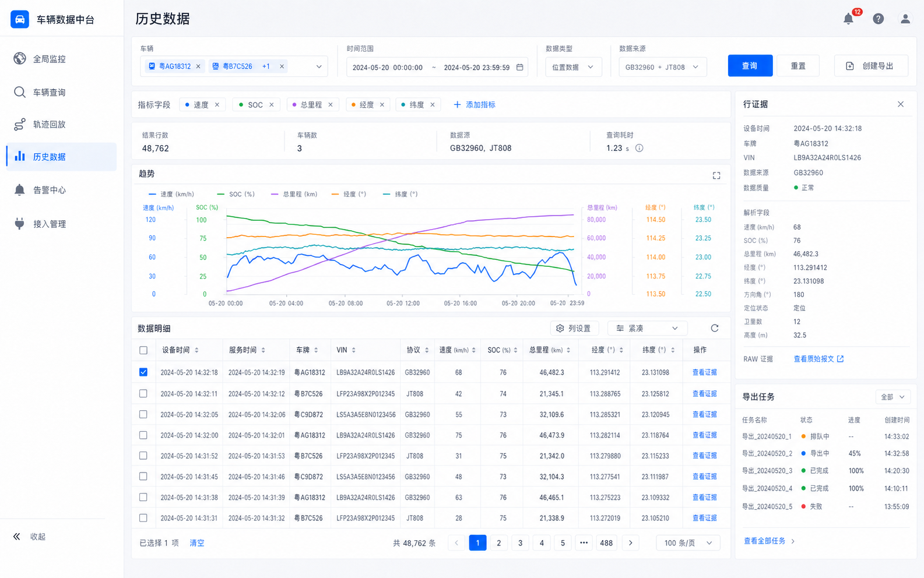Close the 行证据 panel
The height and width of the screenshot is (578, 924).
tap(901, 104)
